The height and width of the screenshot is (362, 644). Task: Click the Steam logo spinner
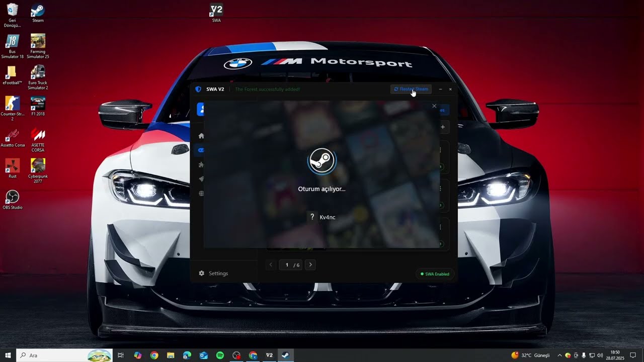321,161
